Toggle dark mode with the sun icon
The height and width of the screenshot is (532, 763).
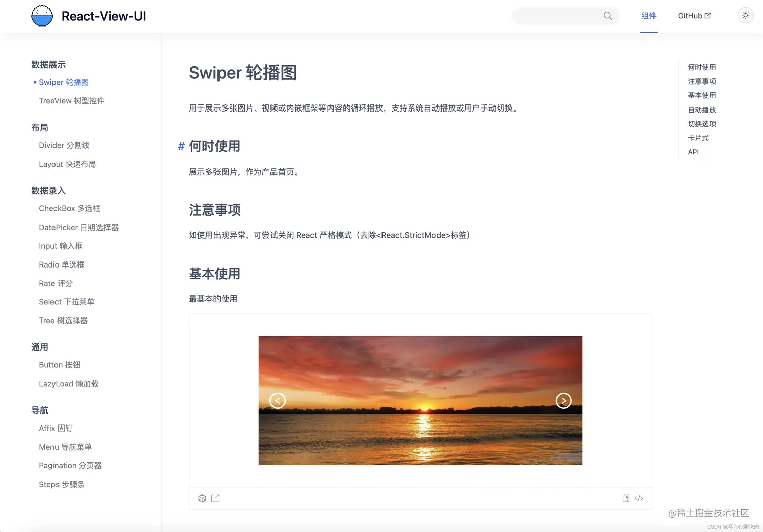[x=745, y=15]
